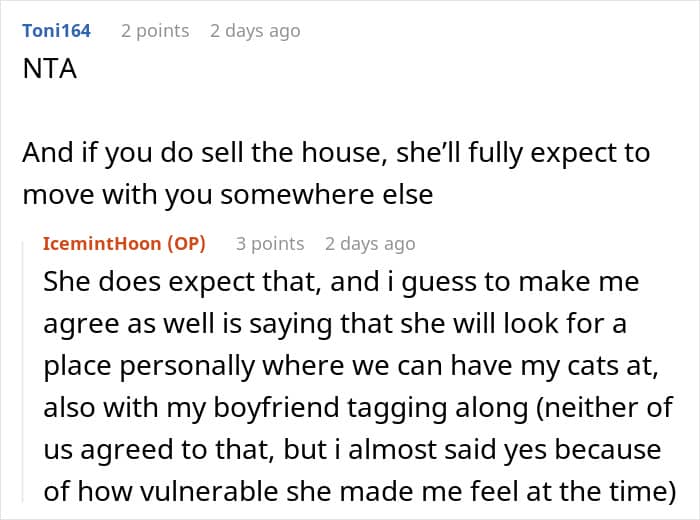Open Toni164's user profile
Screen dimensions: 700x520
56,31
